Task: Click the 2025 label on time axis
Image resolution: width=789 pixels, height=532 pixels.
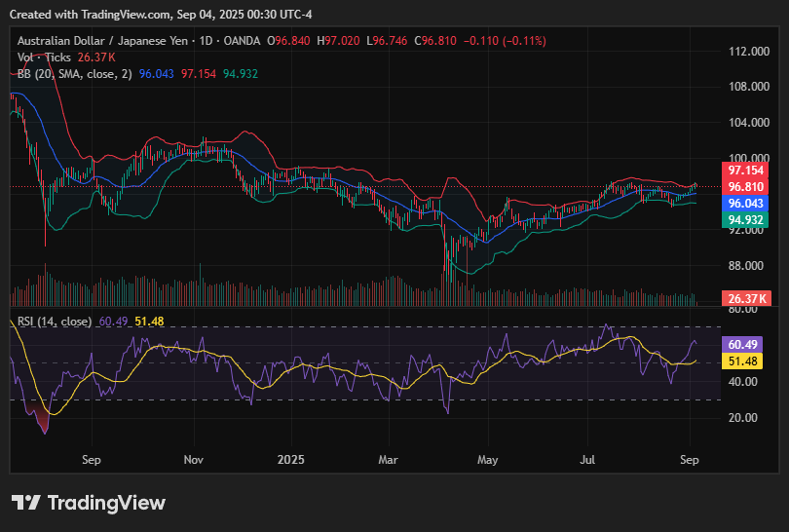Action: coord(291,460)
